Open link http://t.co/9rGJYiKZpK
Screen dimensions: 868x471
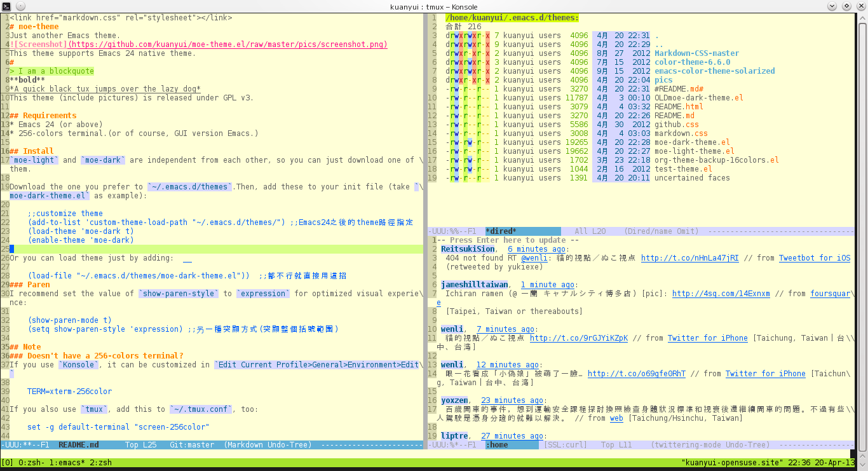pyautogui.click(x=578, y=338)
